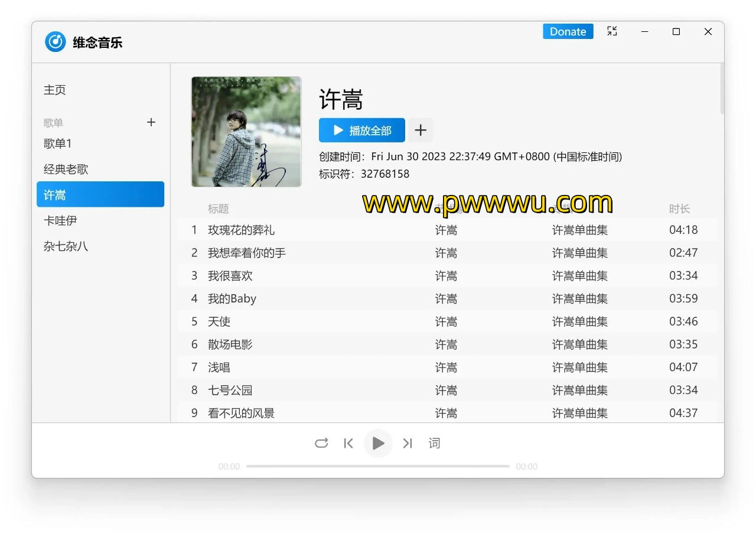Click the 创建时间 creation date line
This screenshot has height=534, width=756.
pyautogui.click(x=470, y=157)
